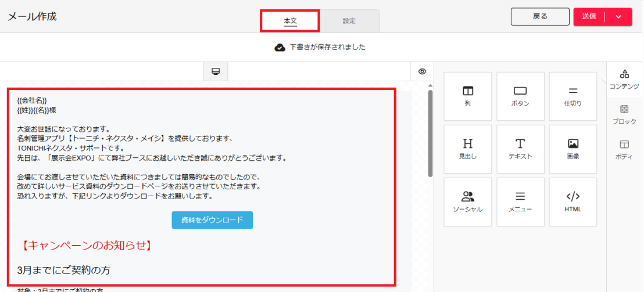This screenshot has width=644, height=292.
Task: Click the 【キャンペーンのお知らせ】 heading
Action: point(87,246)
